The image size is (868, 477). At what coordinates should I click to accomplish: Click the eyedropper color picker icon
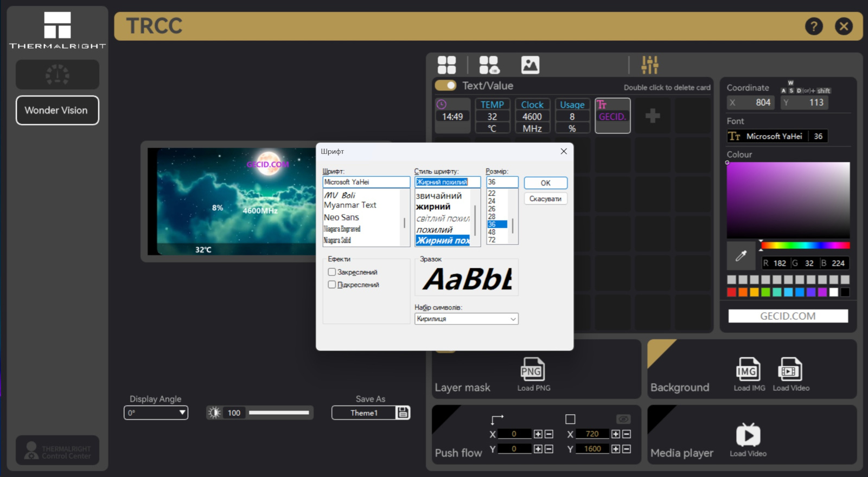point(741,256)
